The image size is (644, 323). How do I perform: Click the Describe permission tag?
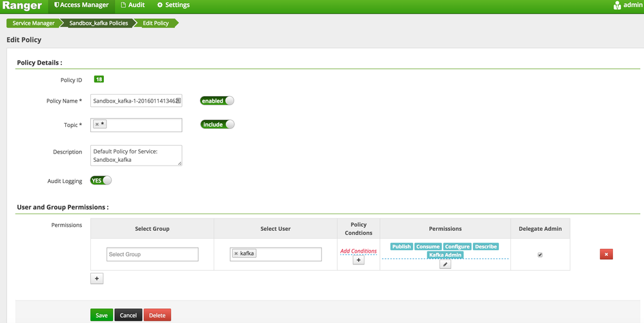tap(486, 247)
